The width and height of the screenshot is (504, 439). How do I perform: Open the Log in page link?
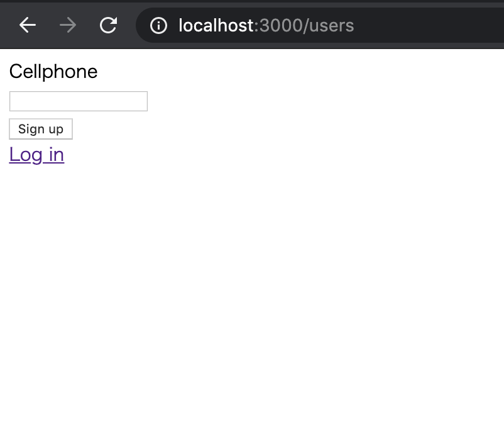coord(36,155)
